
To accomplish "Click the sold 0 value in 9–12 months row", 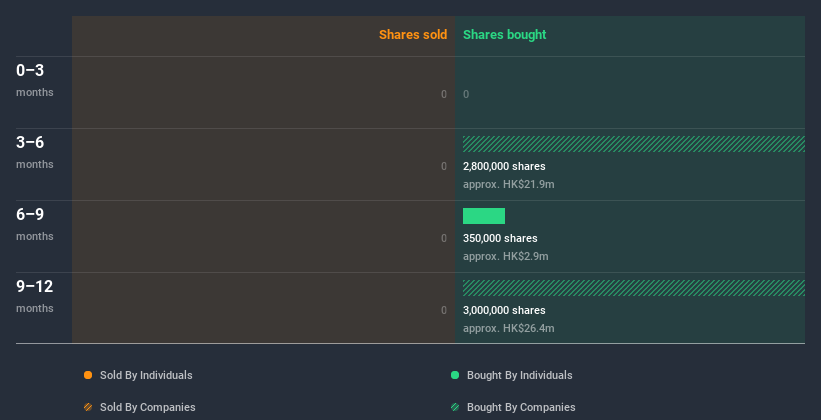I will 444,311.
